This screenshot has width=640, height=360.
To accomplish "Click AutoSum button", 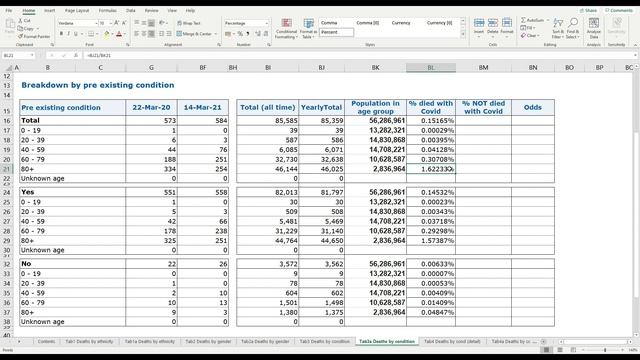I will click(x=532, y=20).
